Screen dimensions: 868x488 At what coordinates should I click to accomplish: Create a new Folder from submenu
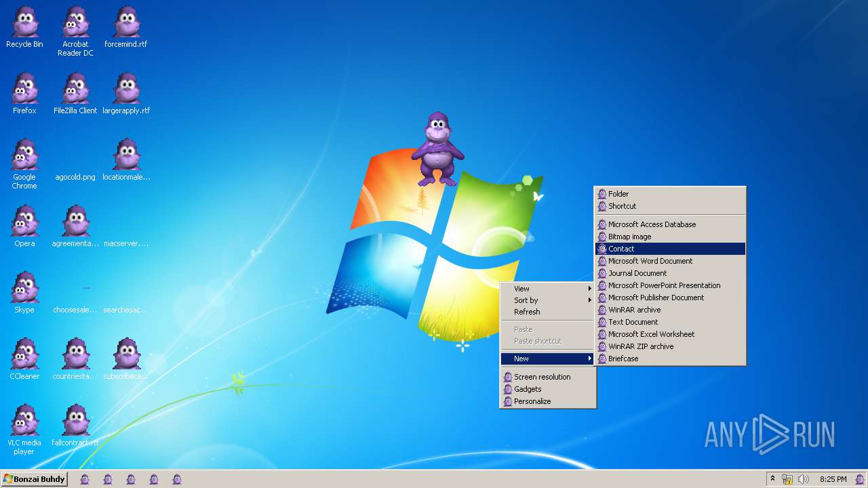click(670, 194)
